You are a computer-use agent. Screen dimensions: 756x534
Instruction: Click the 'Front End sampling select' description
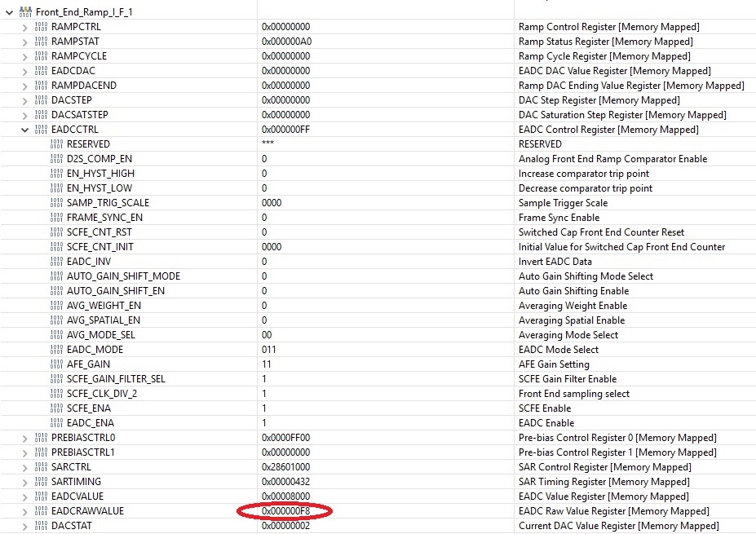coord(574,394)
